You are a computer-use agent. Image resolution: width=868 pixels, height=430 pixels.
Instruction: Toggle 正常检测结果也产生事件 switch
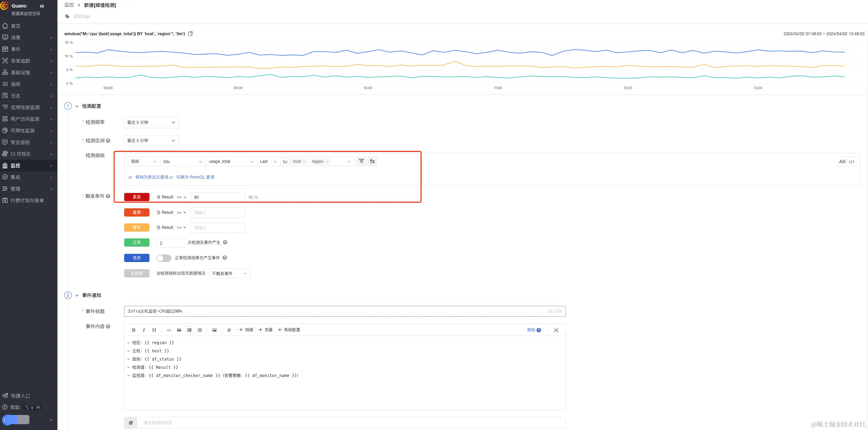click(x=163, y=258)
